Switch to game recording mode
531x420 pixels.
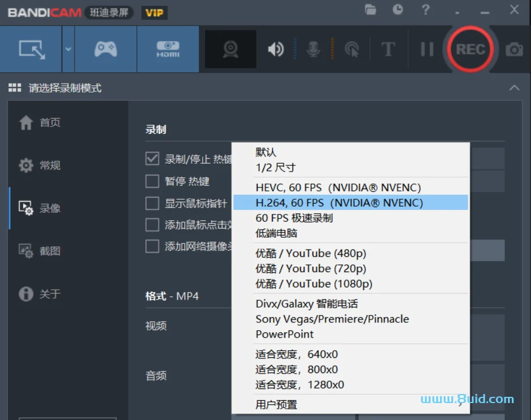(x=105, y=49)
